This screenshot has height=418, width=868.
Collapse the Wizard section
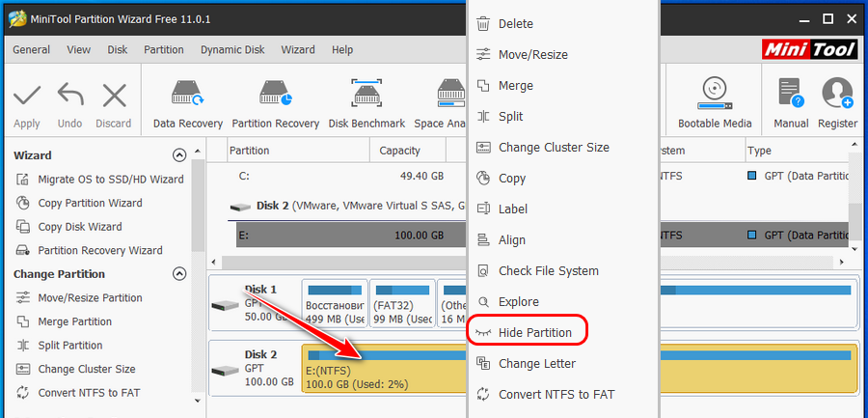point(178,155)
